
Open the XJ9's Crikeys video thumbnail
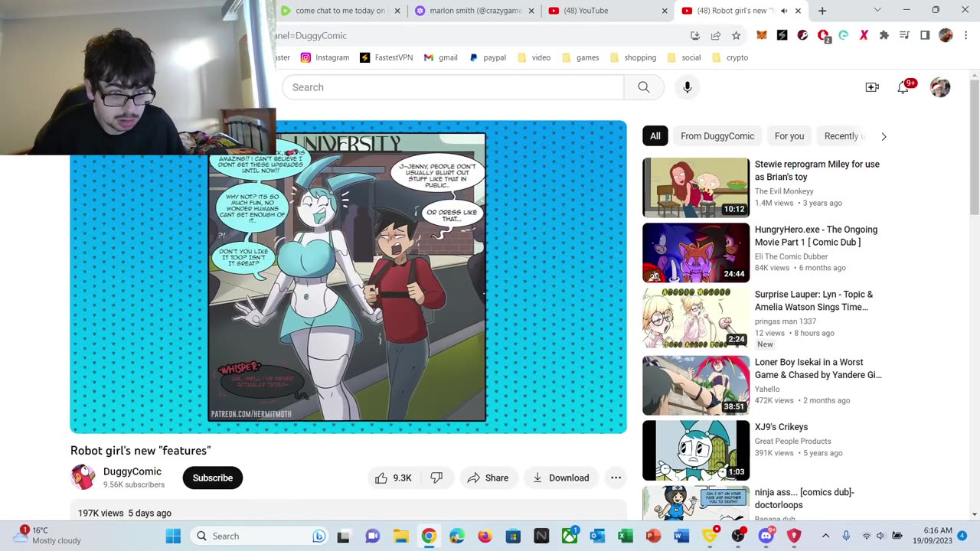pos(696,450)
